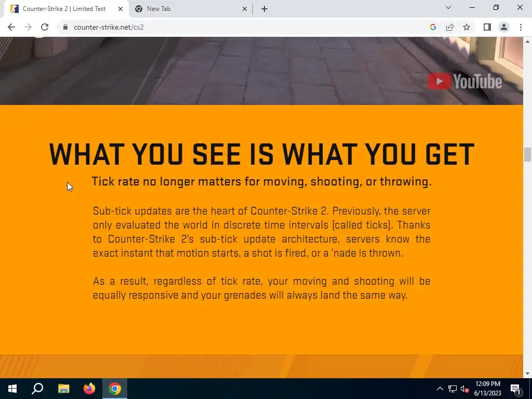
Task: Open Chrome side panel
Action: [x=487, y=27]
